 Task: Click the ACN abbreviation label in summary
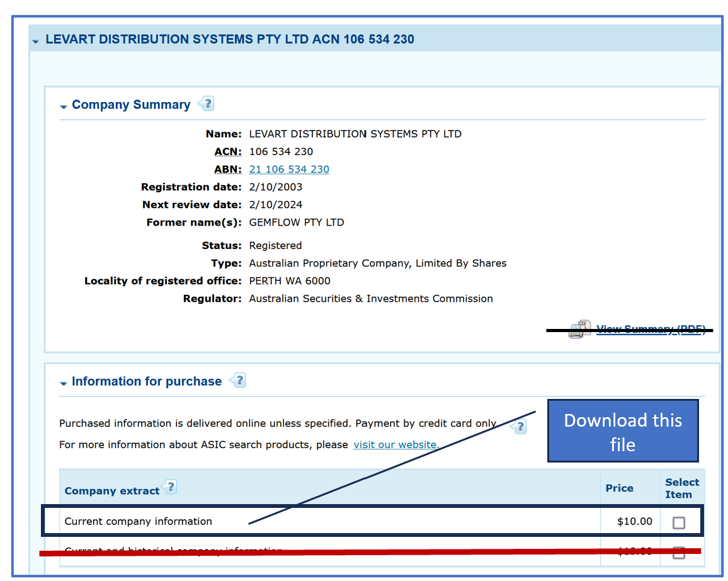pyautogui.click(x=228, y=152)
